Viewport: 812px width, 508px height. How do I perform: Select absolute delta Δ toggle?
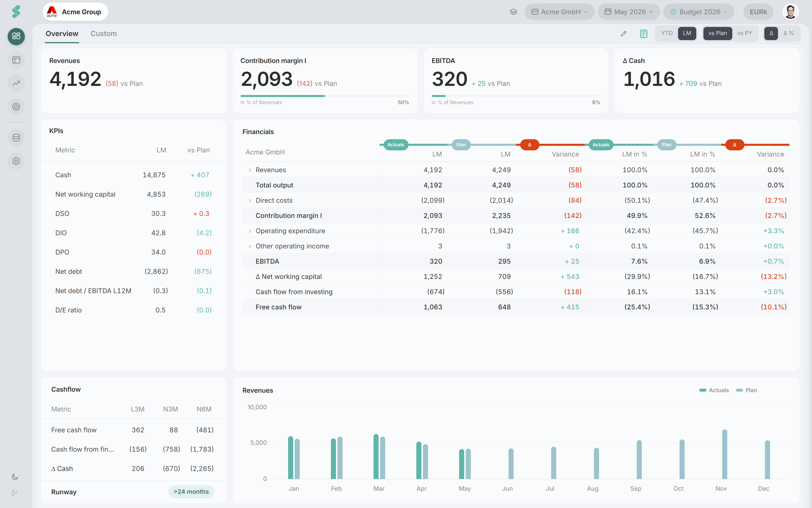[x=771, y=33]
